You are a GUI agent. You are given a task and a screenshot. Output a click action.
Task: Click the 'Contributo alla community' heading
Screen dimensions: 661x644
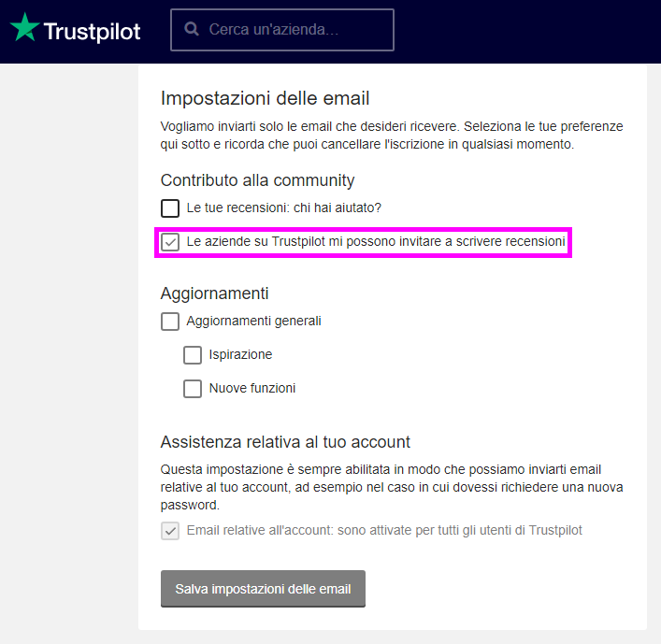[257, 180]
